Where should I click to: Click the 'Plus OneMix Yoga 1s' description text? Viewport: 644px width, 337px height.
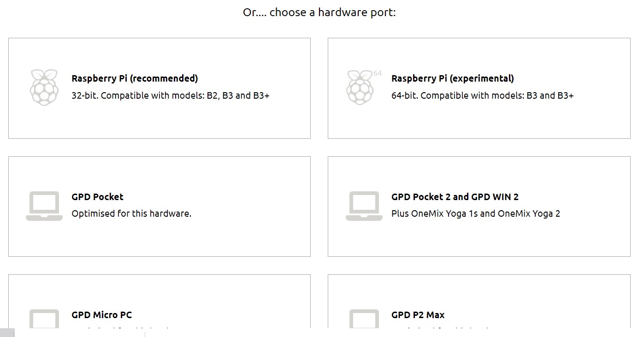[476, 213]
